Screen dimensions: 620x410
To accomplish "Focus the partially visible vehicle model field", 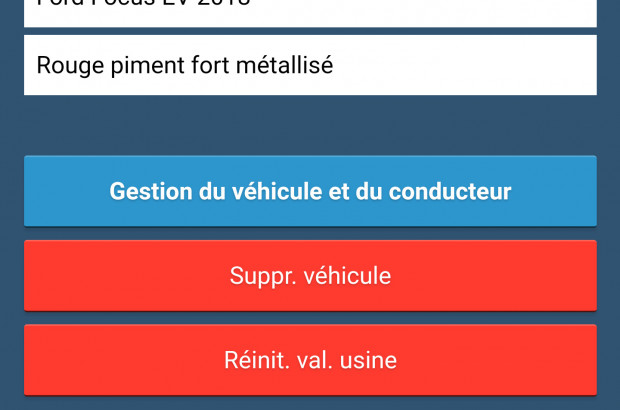I will pos(310,12).
